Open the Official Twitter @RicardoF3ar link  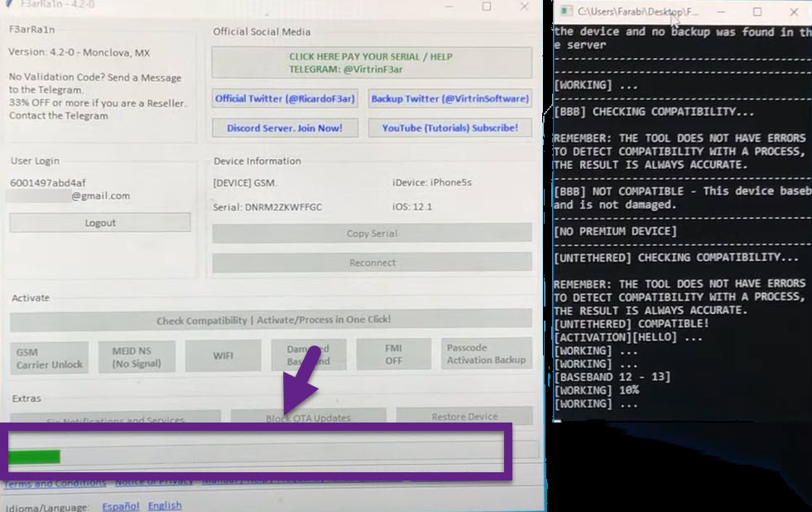click(x=285, y=99)
